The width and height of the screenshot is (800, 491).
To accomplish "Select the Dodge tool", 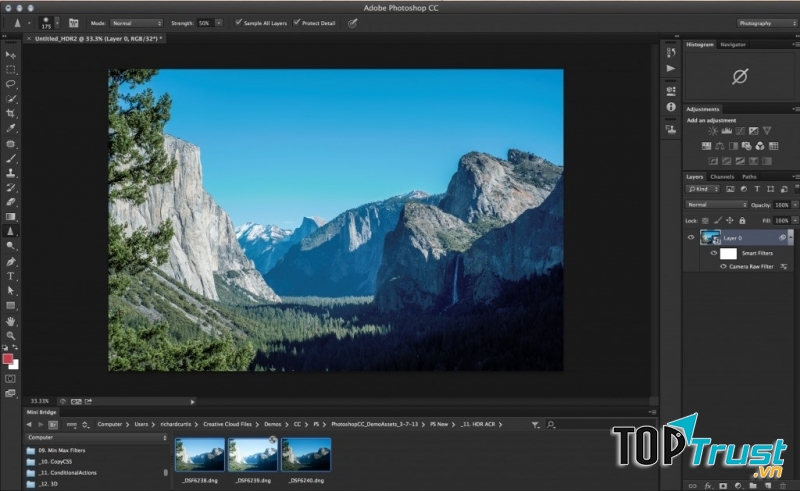I will (x=10, y=246).
